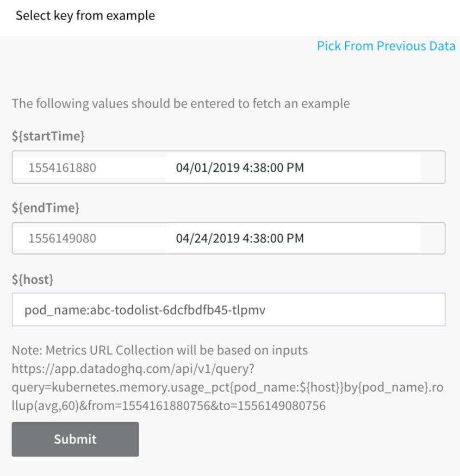Open the Pick From Previous Data link

(386, 46)
